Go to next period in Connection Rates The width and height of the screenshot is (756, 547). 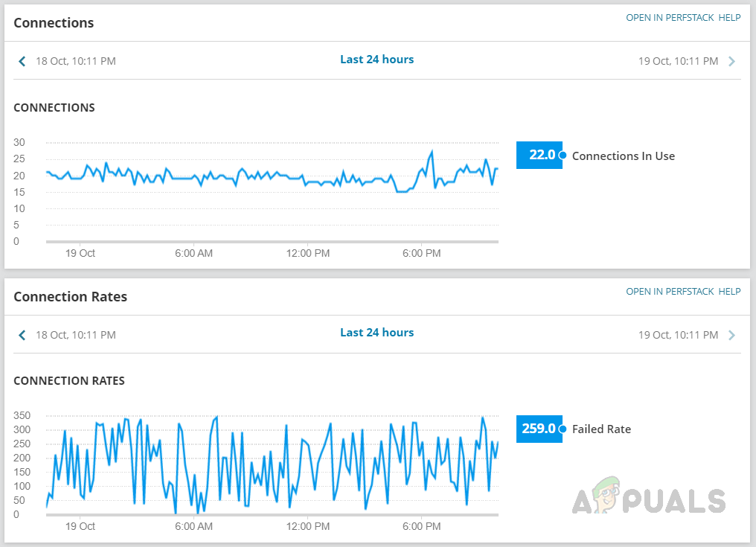coord(731,335)
